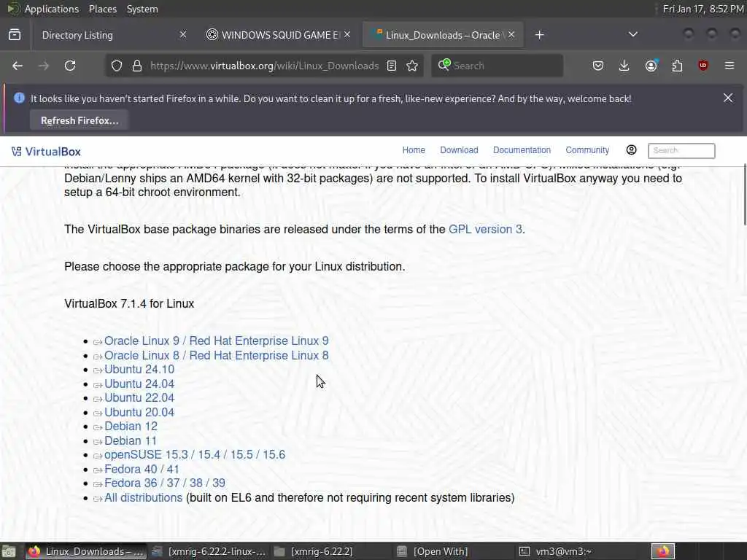Download Oracle Linux 8 / RHEL 8 package

coord(216,355)
